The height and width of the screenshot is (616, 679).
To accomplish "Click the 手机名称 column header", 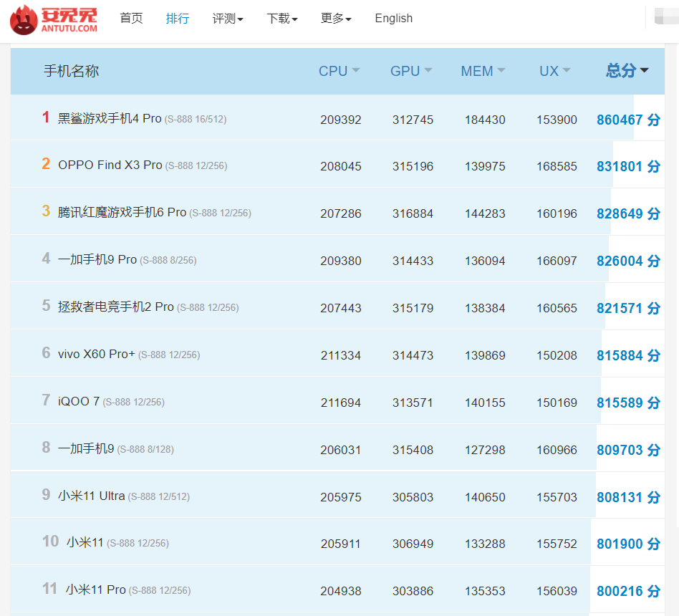I will 72,71.
